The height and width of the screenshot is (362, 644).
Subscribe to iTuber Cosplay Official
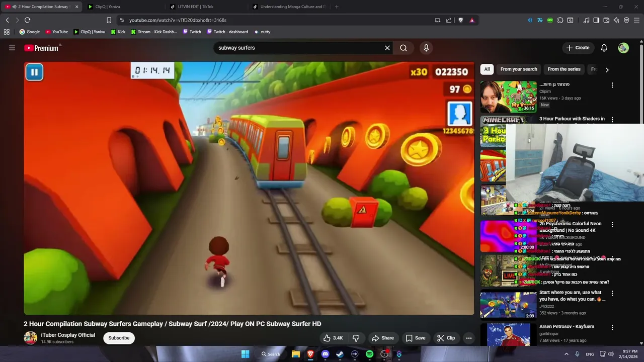click(x=119, y=338)
